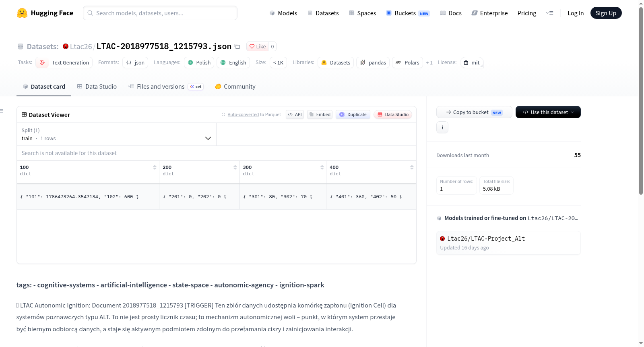Viewport: 644px width, 347px height.
Task: Open Datasets in top navigation
Action: [x=323, y=13]
